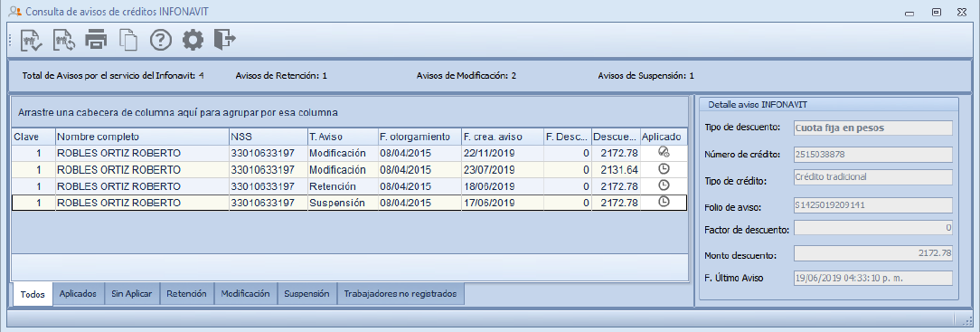Click the F. Desc... column header
The image size is (980, 332).
[568, 137]
